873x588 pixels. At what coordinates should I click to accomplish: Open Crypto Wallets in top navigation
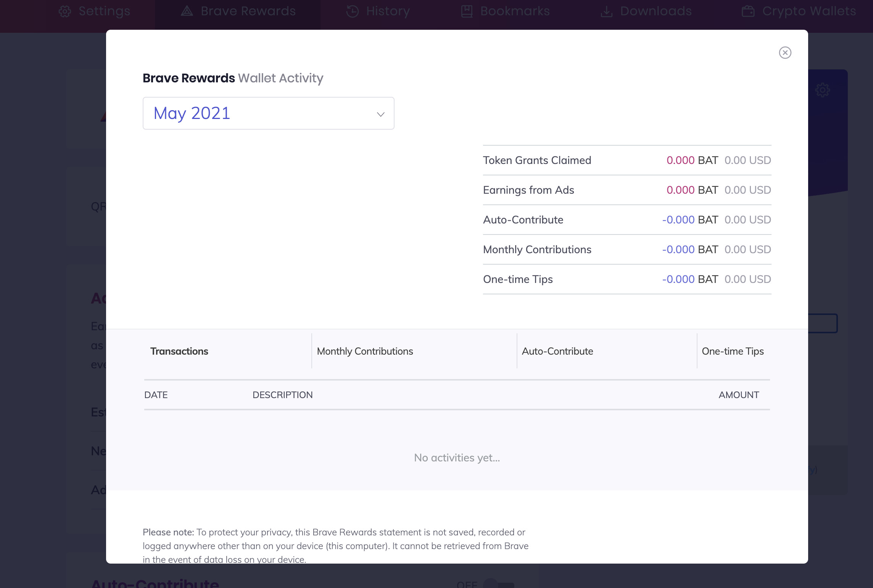(799, 11)
